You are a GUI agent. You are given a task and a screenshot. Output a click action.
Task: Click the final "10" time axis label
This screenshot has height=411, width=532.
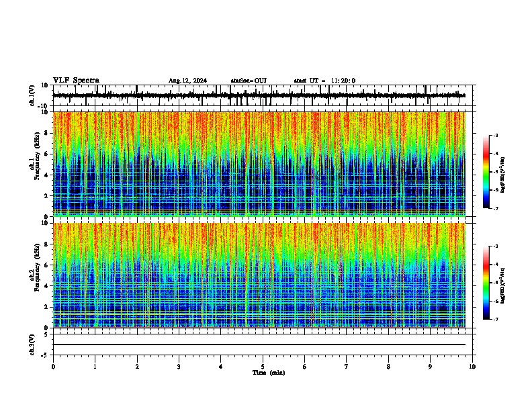[x=472, y=367]
